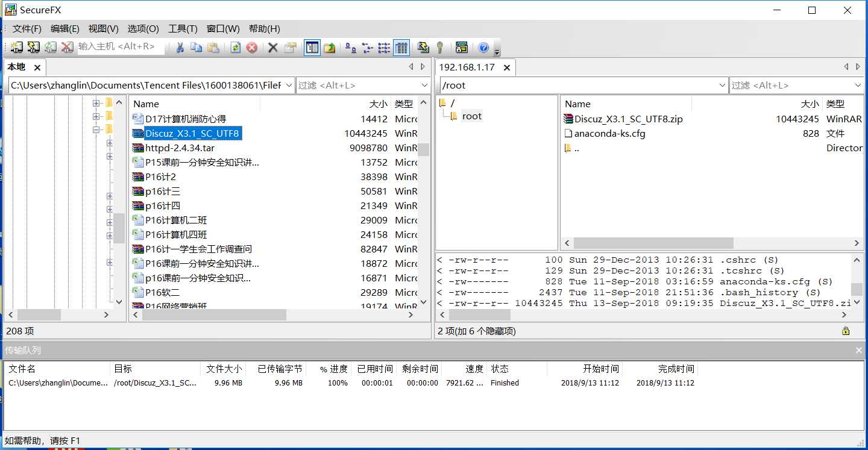Click the % 进度 column header

330,369
